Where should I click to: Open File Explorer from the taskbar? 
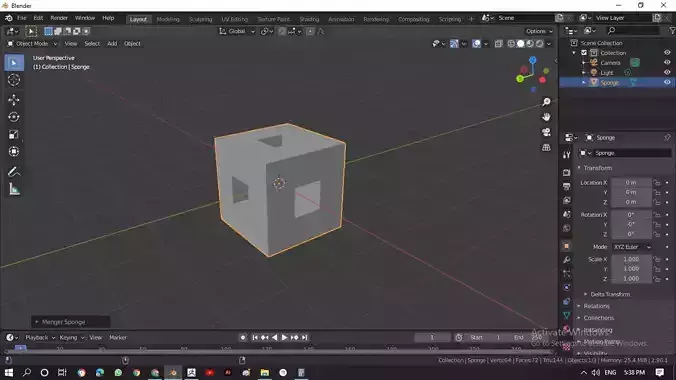pyautogui.click(x=265, y=372)
